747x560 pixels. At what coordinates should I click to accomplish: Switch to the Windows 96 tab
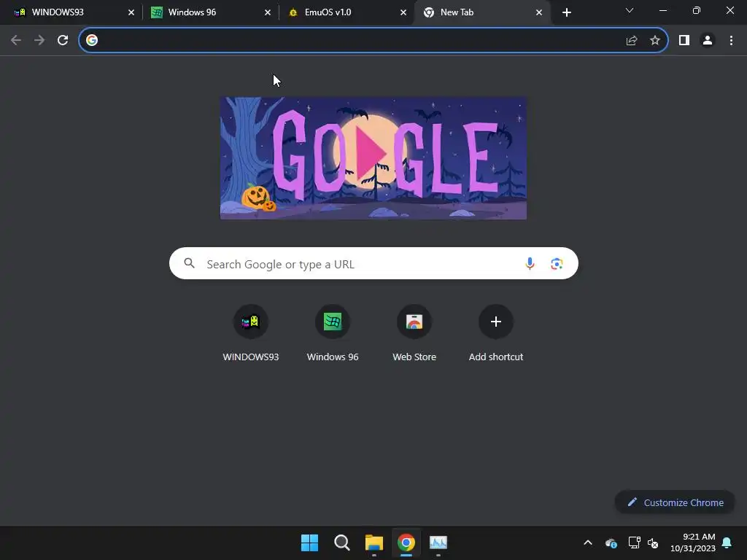pos(209,12)
